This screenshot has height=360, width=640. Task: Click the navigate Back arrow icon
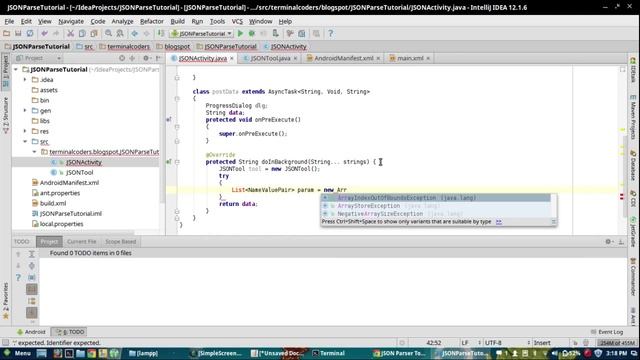(x=134, y=33)
